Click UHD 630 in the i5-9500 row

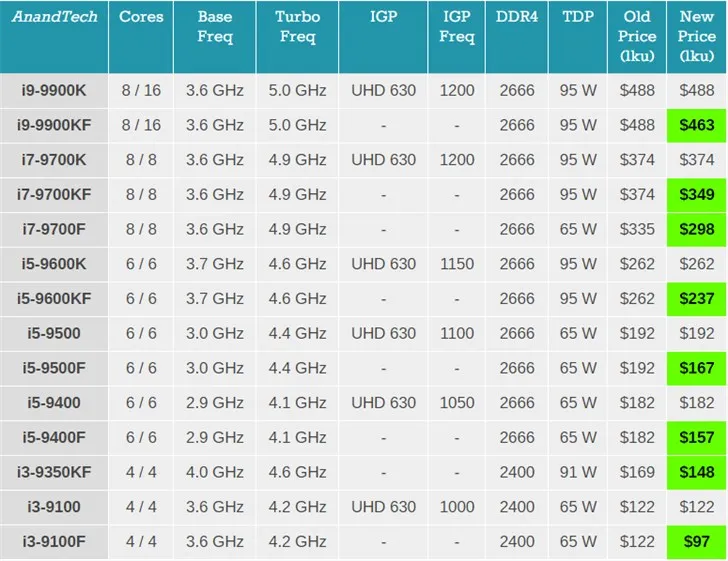point(384,333)
